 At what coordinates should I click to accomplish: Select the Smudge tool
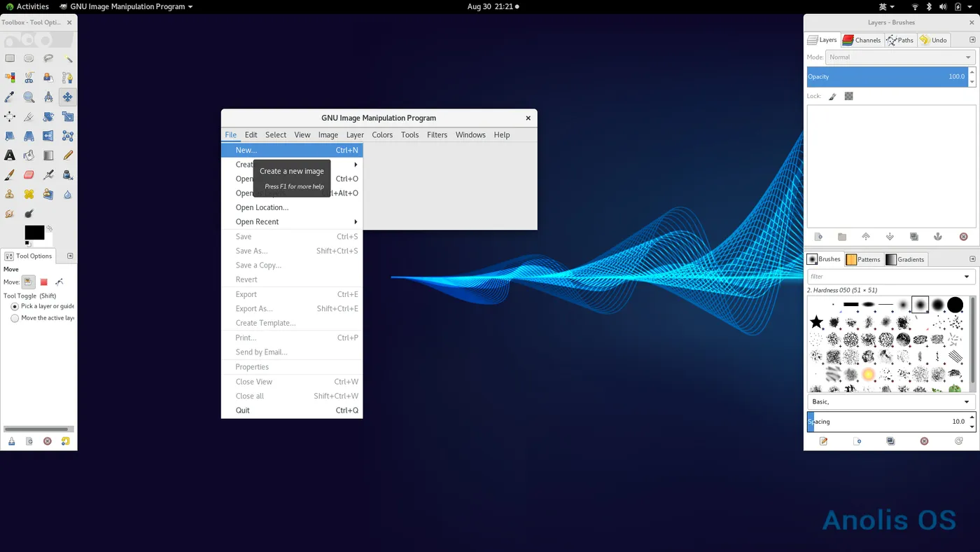pyautogui.click(x=10, y=214)
